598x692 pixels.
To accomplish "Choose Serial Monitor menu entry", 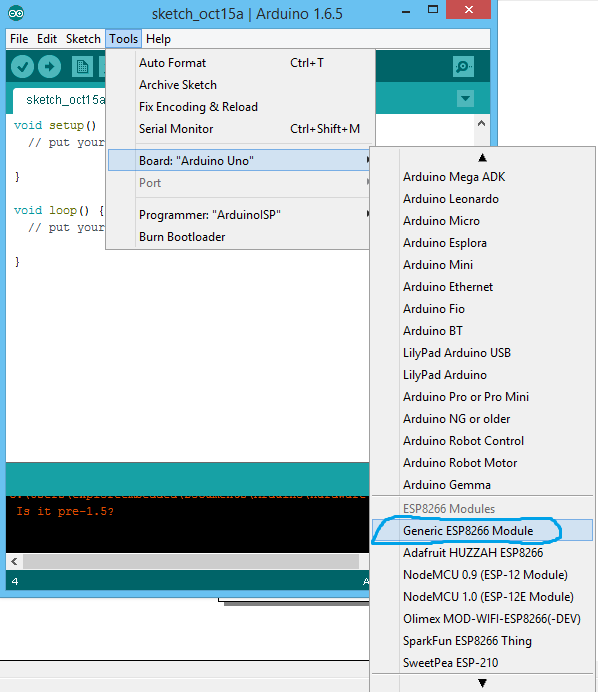I will [239, 129].
